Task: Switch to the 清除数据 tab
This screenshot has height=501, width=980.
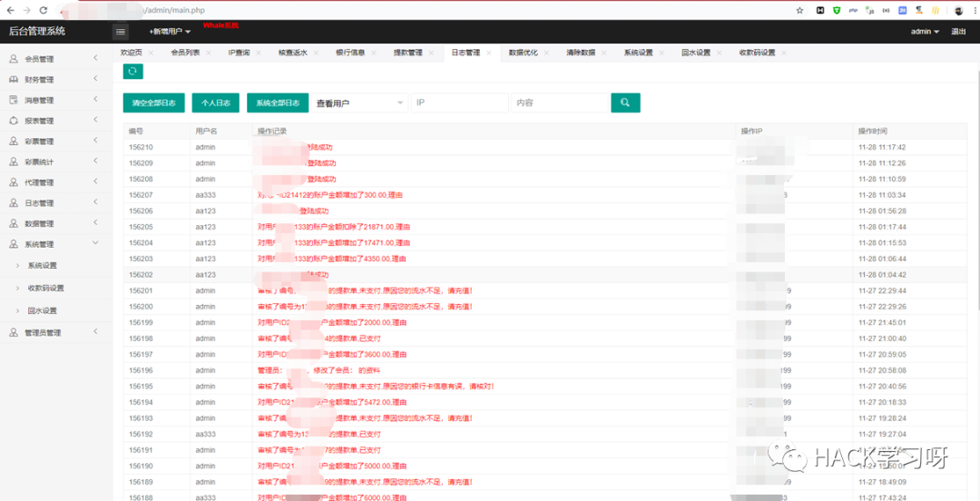Action: click(x=581, y=54)
